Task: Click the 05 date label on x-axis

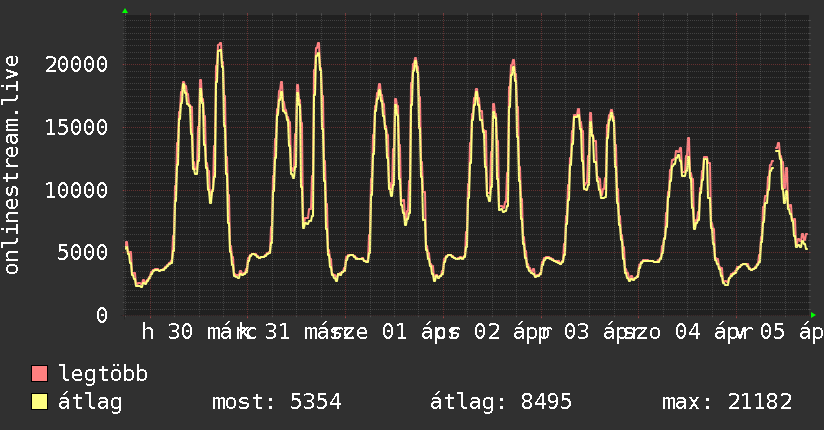Action: tap(772, 332)
